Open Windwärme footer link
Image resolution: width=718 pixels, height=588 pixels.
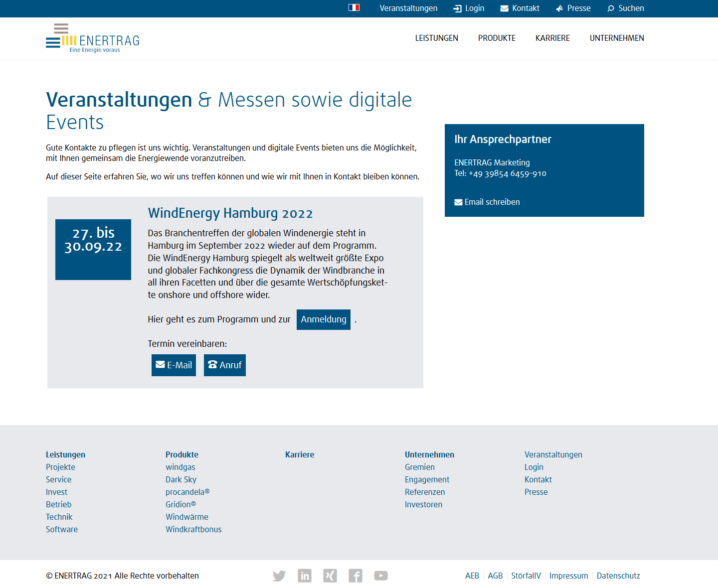187,517
